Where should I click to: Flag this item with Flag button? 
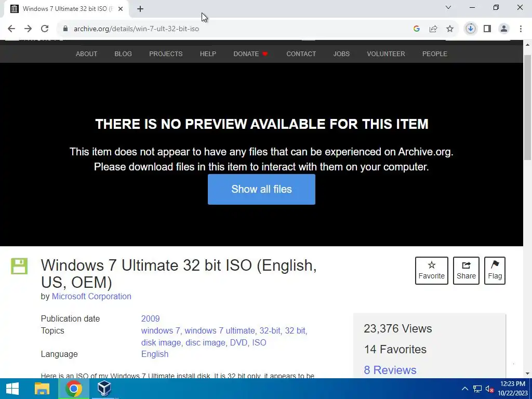point(495,271)
